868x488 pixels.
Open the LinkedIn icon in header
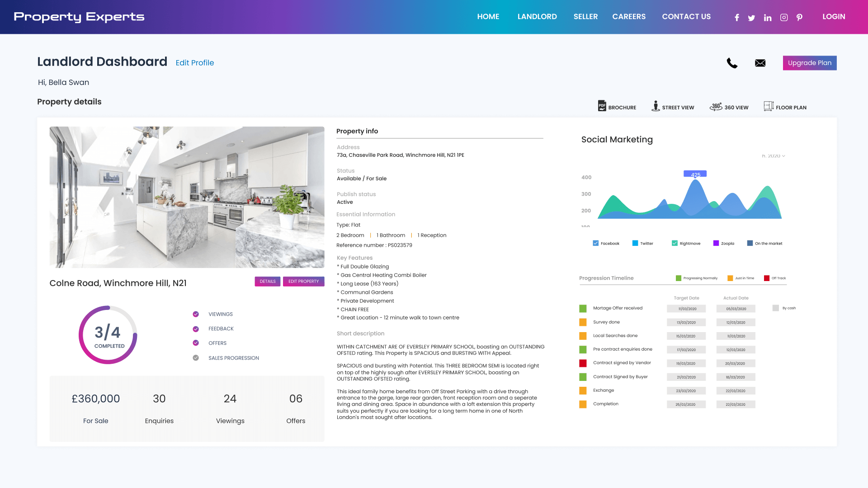[768, 18]
